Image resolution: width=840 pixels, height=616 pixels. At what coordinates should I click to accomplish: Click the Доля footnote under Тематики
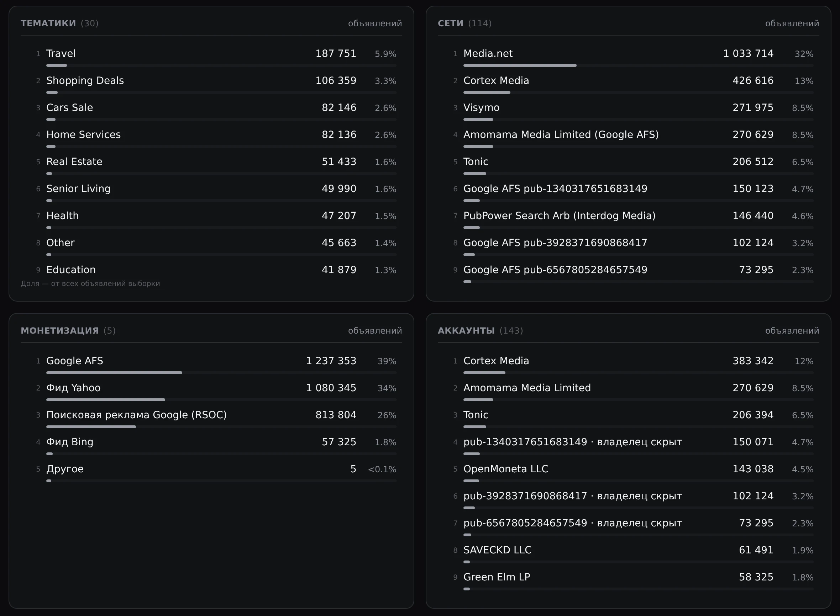point(90,283)
